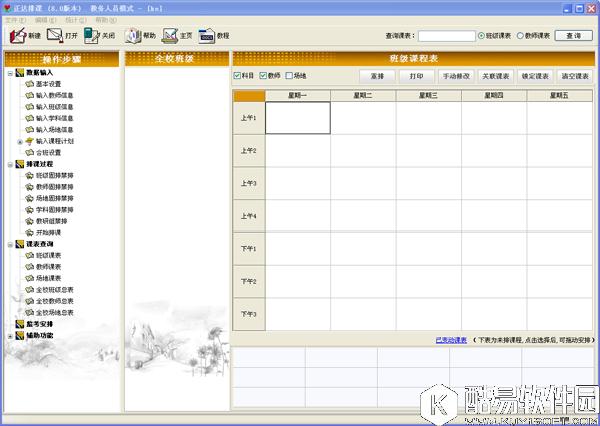Click the 上午4 row header
The width and height of the screenshot is (600, 426).
tap(249, 216)
